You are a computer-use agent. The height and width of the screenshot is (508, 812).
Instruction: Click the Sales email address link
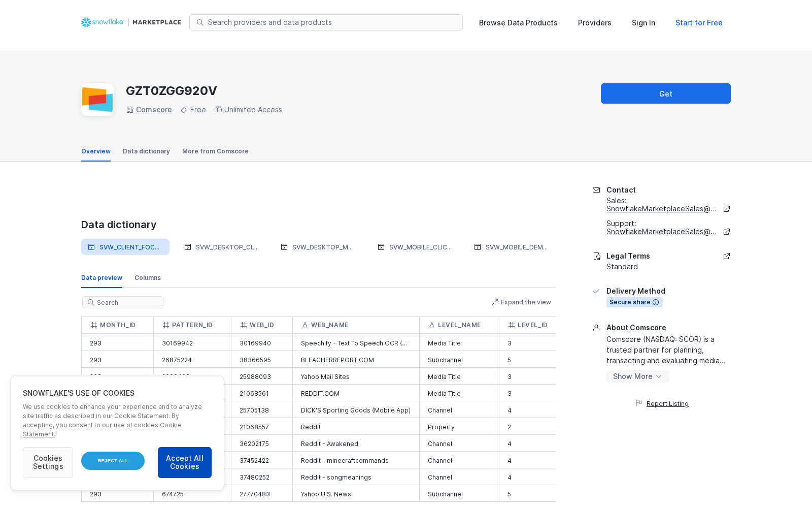tap(661, 209)
